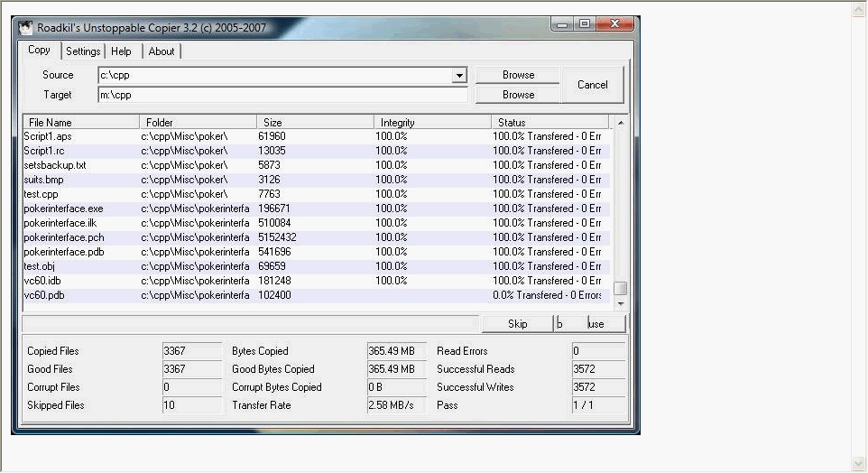Click the Transfer Rate value 2.58 MB/s

(397, 405)
